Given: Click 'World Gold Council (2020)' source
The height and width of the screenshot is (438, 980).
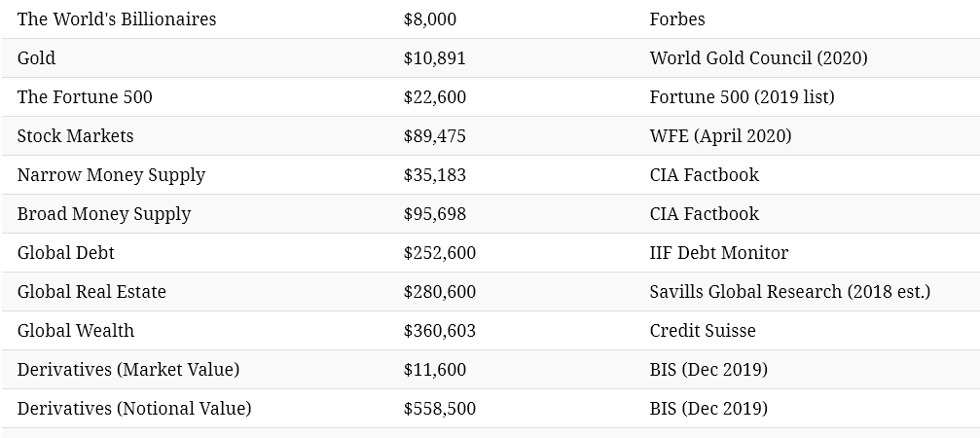Looking at the screenshot, I should coord(758,58).
